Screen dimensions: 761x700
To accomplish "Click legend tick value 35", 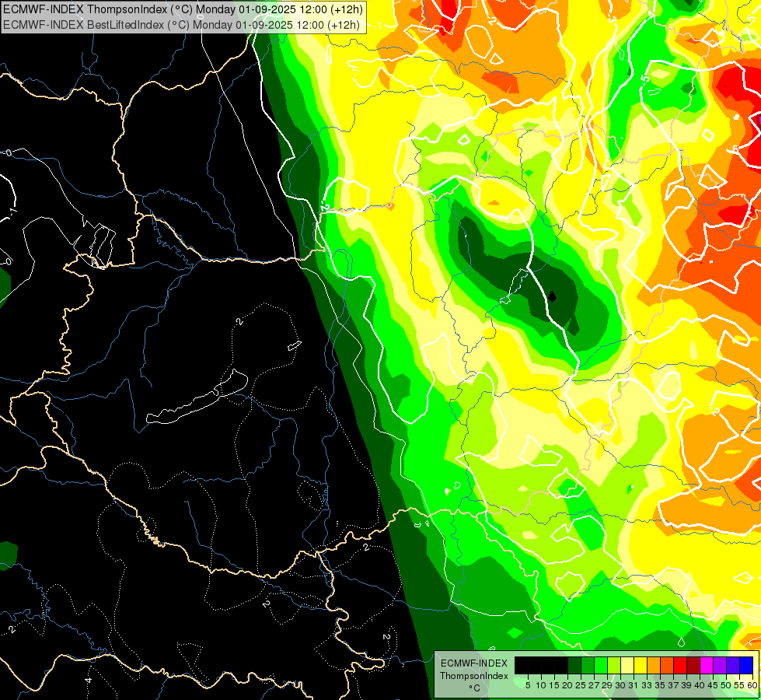I will (660, 685).
